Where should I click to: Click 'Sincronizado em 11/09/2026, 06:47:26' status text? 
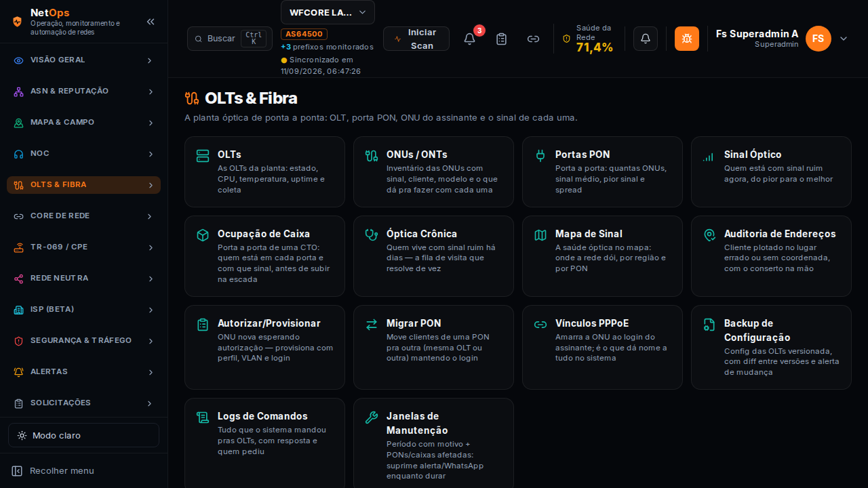(x=321, y=65)
